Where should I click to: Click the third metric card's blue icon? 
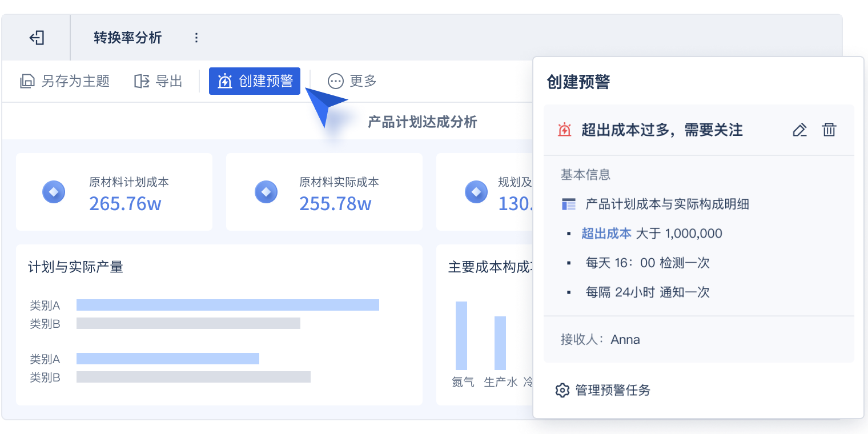476,192
